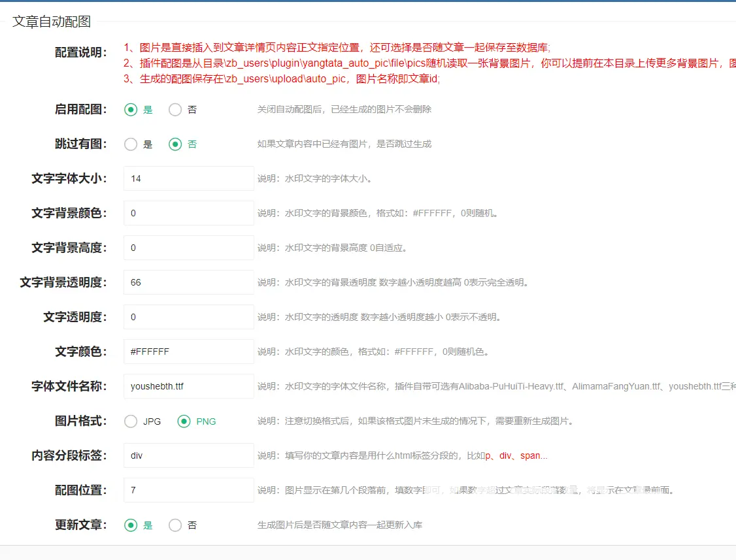Click the 文字字体大小 input field
736x560 pixels.
click(x=189, y=178)
